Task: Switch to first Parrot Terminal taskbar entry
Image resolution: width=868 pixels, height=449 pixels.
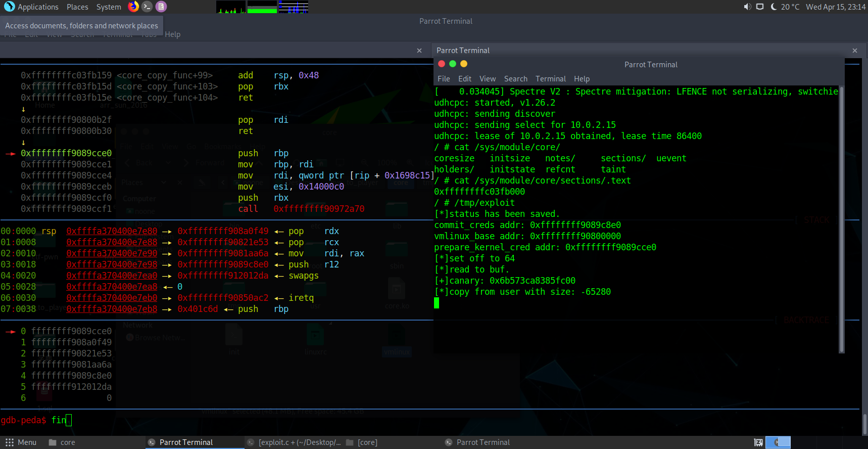Action: click(x=195, y=442)
